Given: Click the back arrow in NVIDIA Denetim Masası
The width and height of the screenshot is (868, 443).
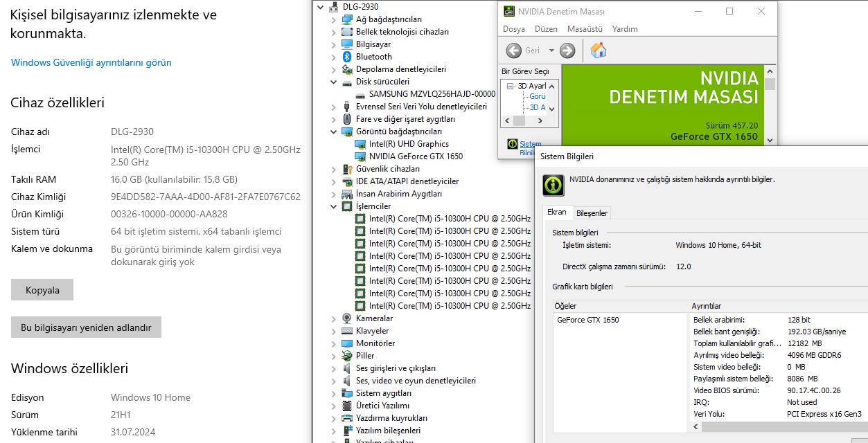Looking at the screenshot, I should [513, 51].
